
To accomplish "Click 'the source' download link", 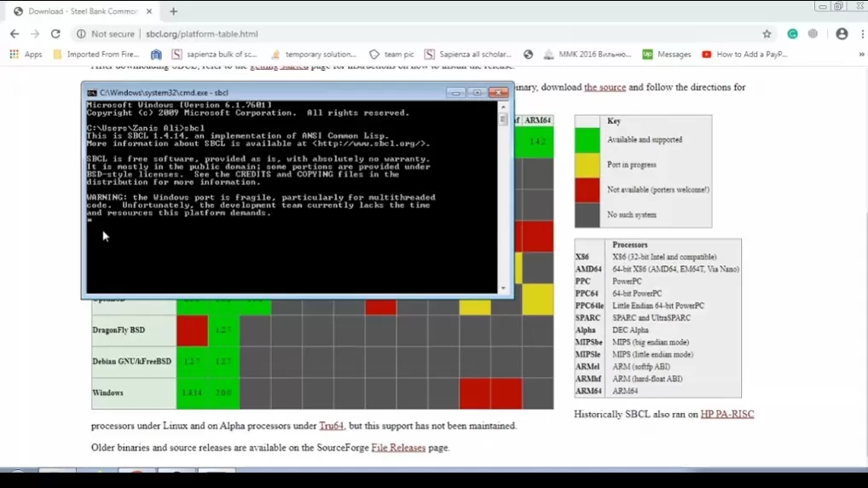I will coord(605,87).
